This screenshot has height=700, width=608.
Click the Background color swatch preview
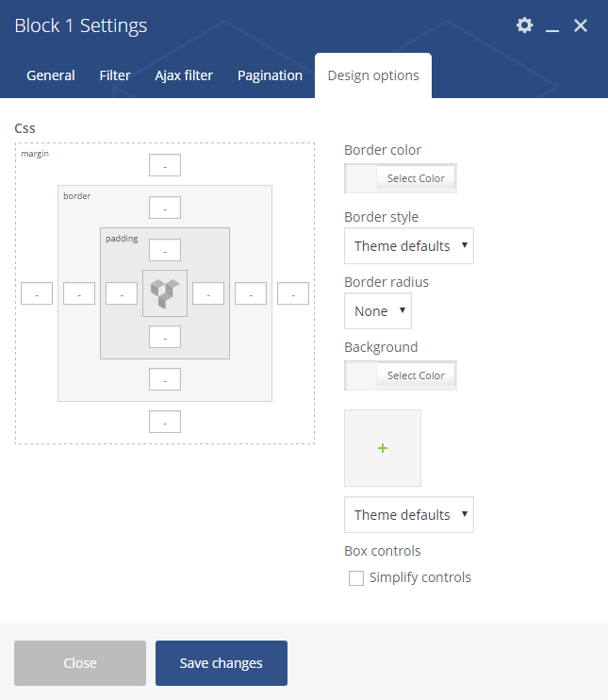(360, 375)
